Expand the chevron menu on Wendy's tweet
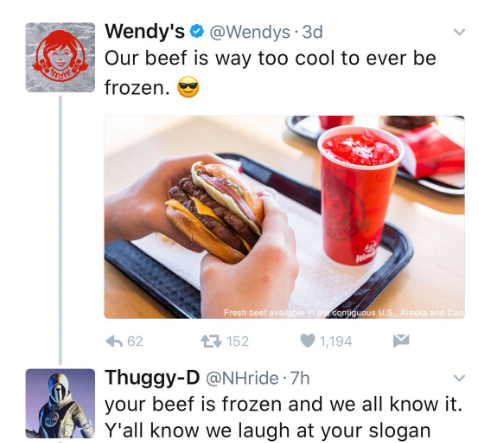 pos(459,32)
